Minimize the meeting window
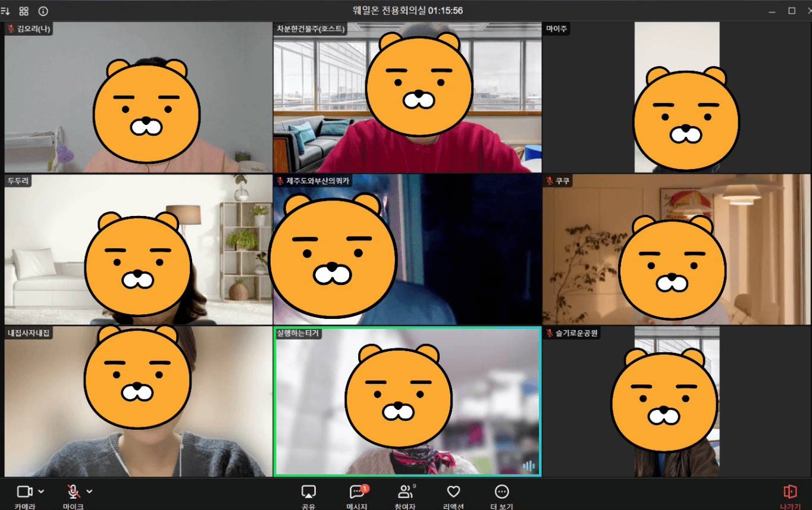Image resolution: width=812 pixels, height=510 pixels. tap(772, 11)
